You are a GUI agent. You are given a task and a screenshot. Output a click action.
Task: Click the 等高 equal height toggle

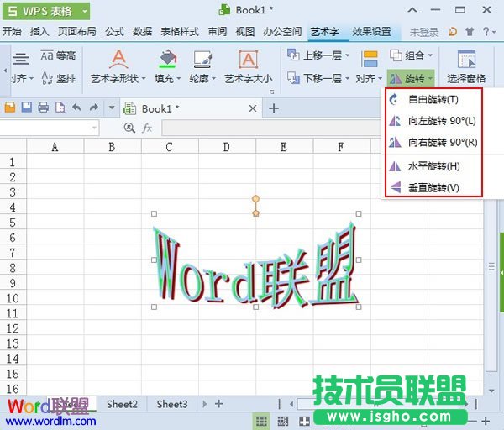(x=59, y=55)
